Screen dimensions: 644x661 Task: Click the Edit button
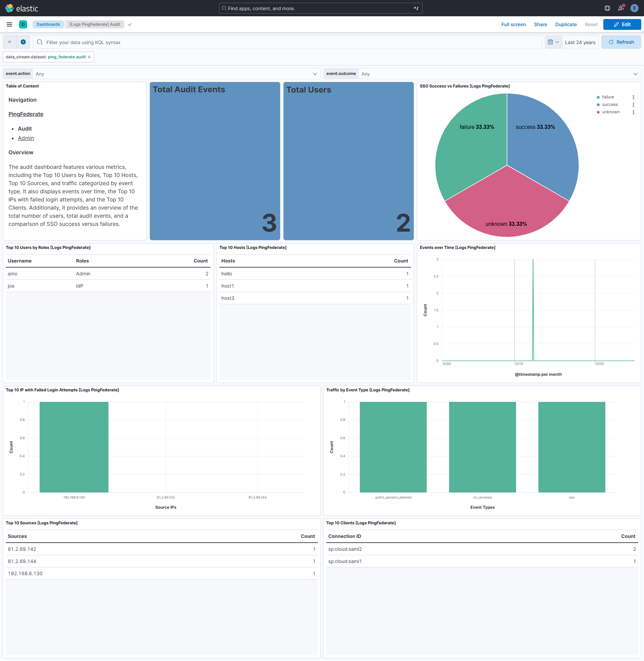click(x=622, y=24)
